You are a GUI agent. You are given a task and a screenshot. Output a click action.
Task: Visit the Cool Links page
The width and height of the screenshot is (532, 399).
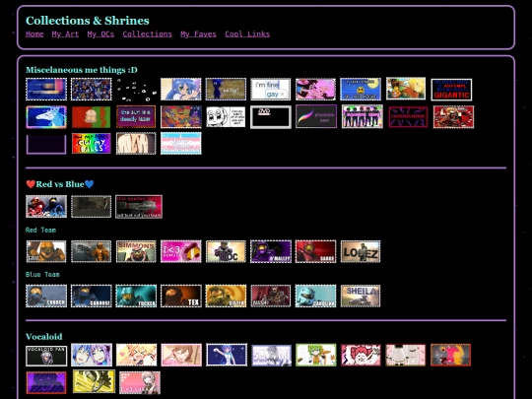[x=247, y=33]
